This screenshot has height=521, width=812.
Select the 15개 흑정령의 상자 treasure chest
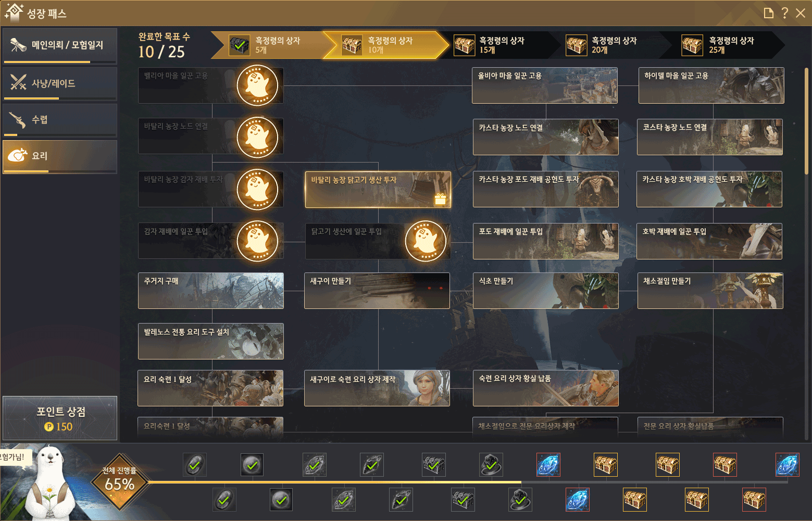tap(464, 45)
